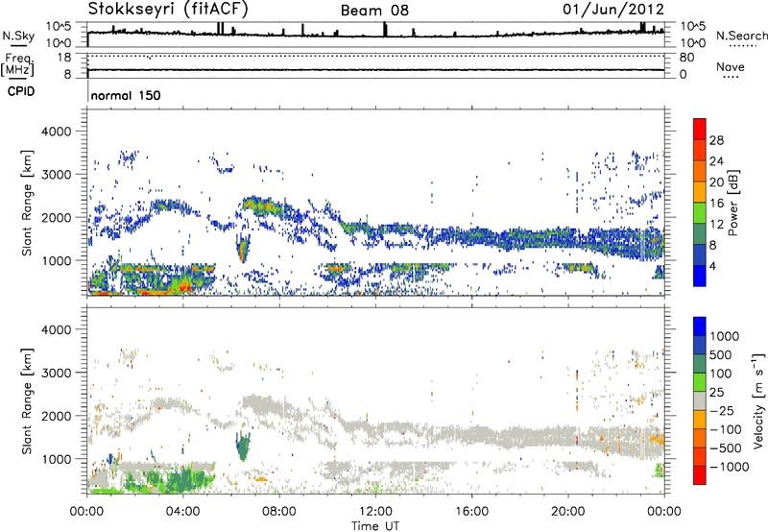Click the N.Sky legend label
The image size is (768, 532).
coord(18,36)
